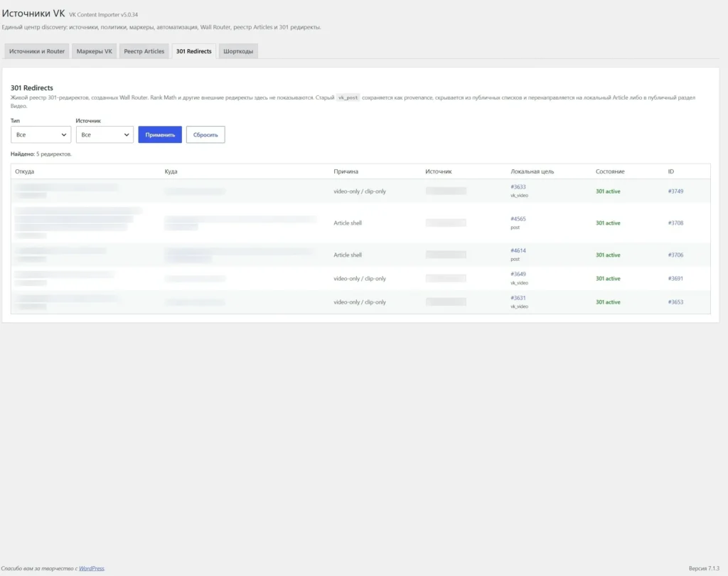The width and height of the screenshot is (728, 576).
Task: Open the Источники и Router tab
Action: (37, 51)
